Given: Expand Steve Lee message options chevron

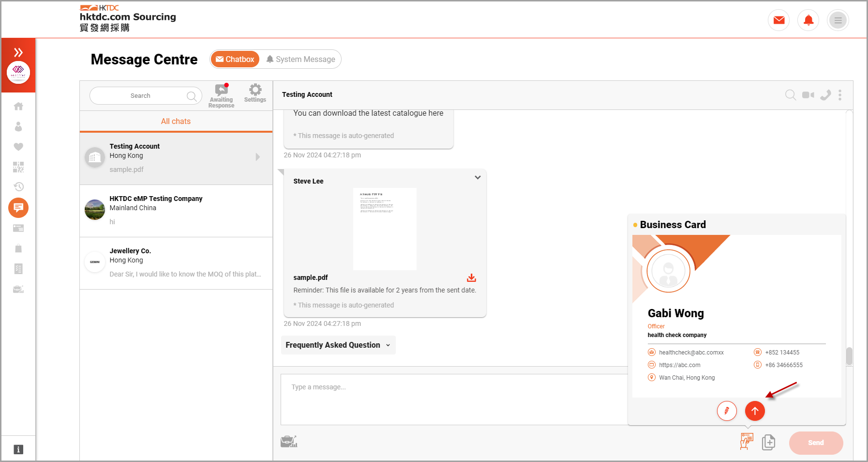Looking at the screenshot, I should [478, 177].
